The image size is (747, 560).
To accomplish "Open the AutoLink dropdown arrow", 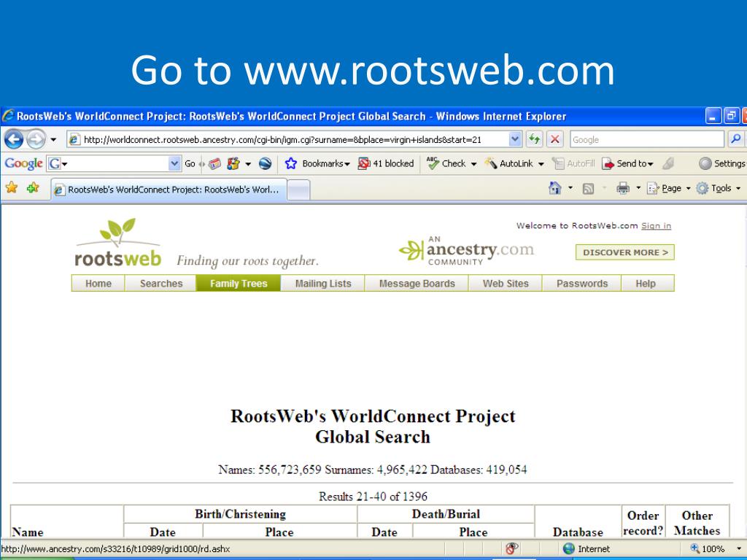I will [x=541, y=164].
